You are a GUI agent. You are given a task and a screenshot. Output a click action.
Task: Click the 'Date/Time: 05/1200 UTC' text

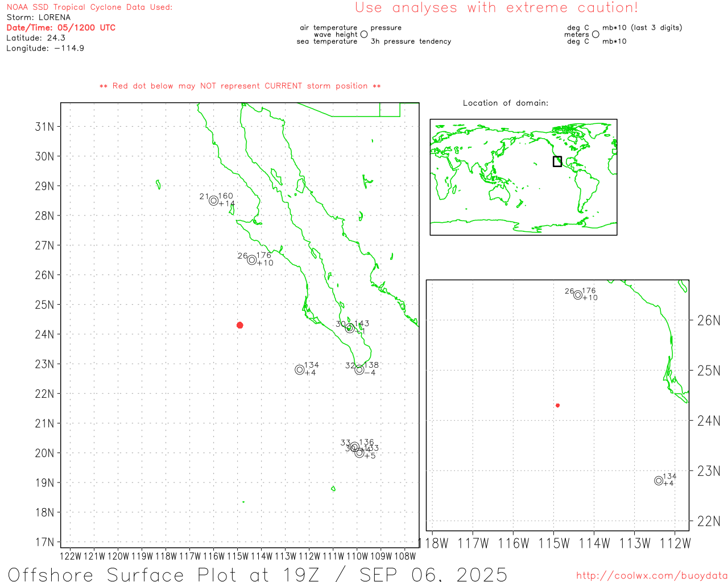pyautogui.click(x=61, y=28)
